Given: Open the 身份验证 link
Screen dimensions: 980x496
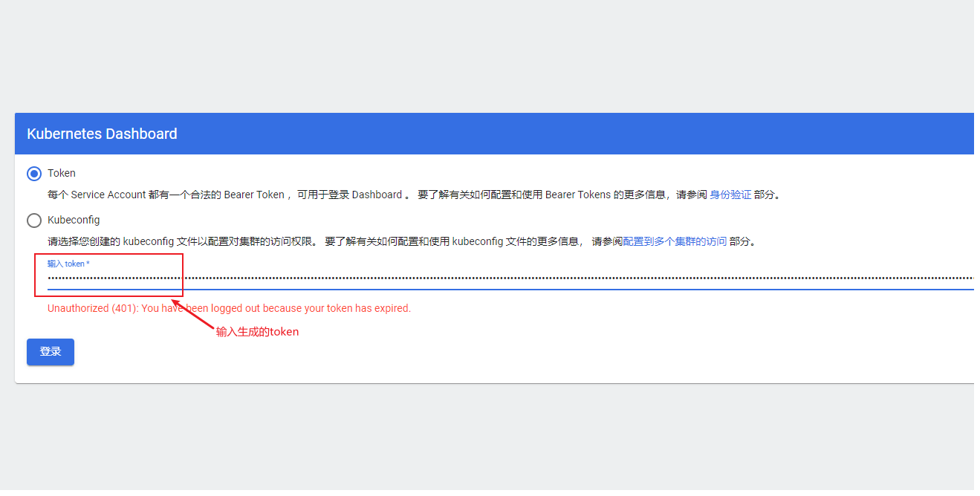Looking at the screenshot, I should pos(730,195).
